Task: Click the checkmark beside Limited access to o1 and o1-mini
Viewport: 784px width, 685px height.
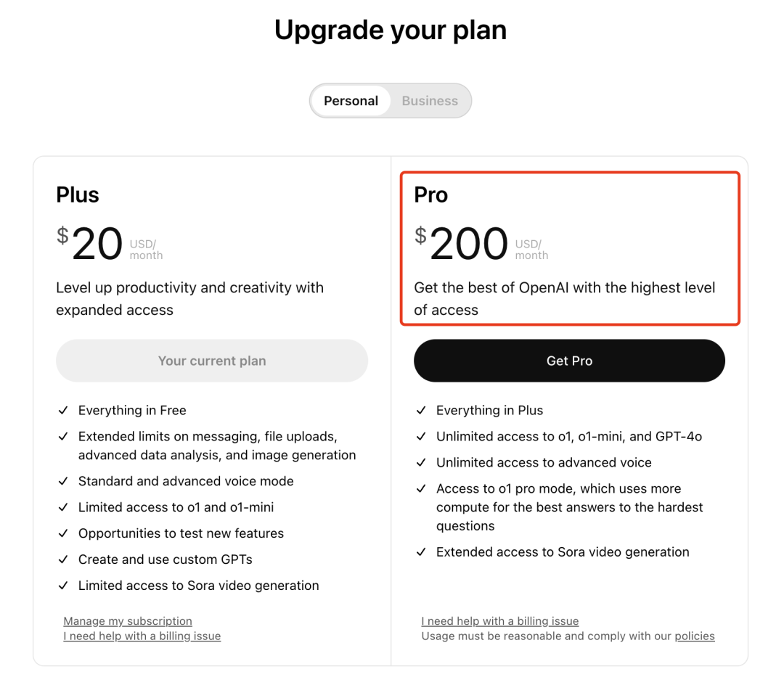Action: [x=63, y=508]
